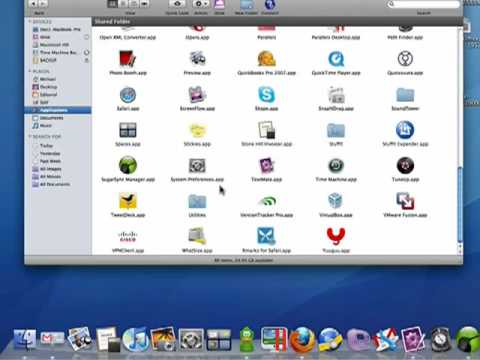
Task: Open VMware Fusion.app icon
Action: tap(405, 201)
